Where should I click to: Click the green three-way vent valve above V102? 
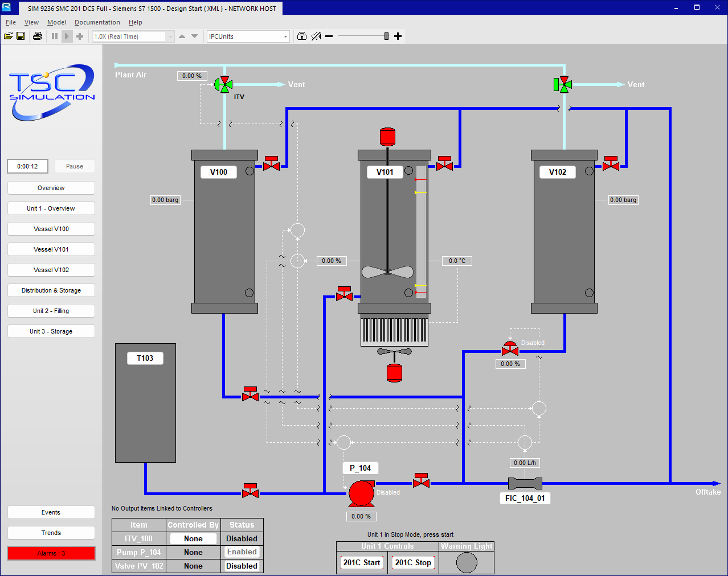563,84
